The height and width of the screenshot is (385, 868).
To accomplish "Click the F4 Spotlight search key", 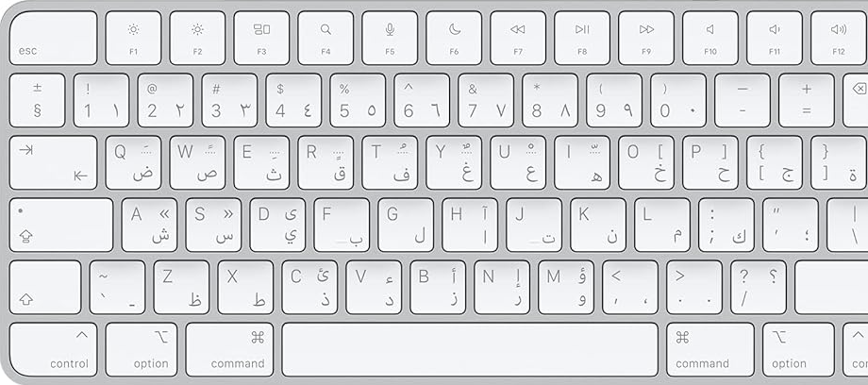I will click(x=325, y=38).
